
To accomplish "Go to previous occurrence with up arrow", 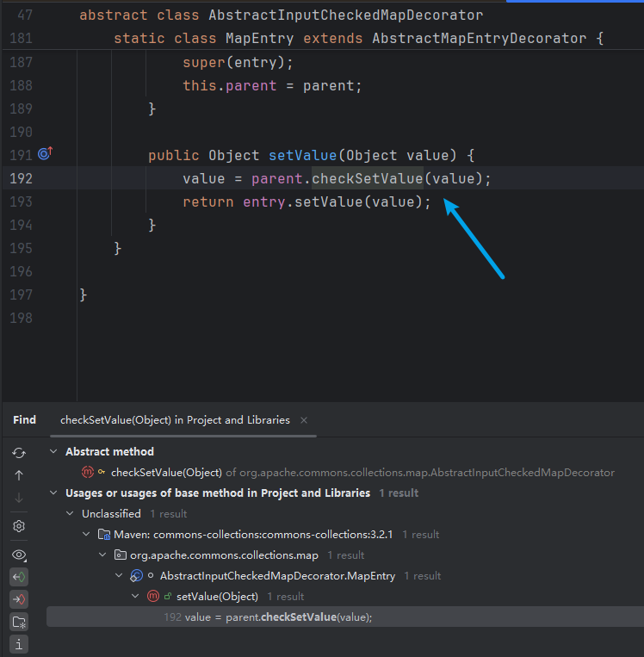I will 19,475.
